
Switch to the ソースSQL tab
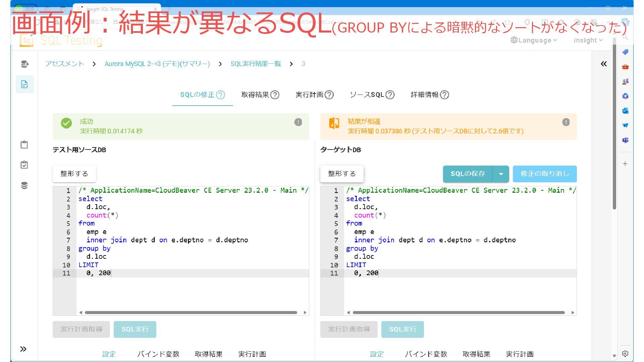pyautogui.click(x=367, y=95)
